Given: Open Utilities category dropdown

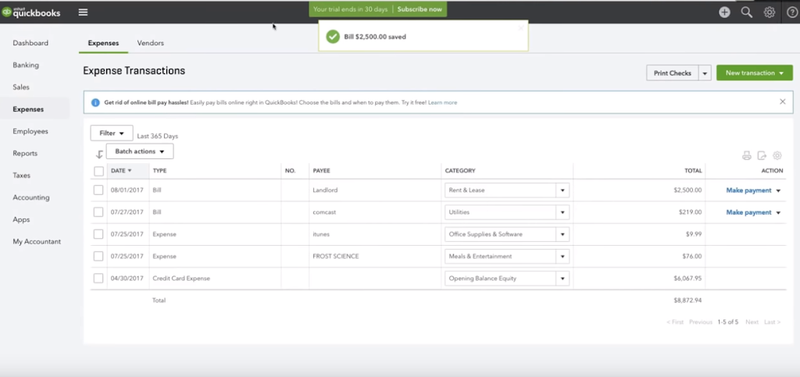Looking at the screenshot, I should pos(562,212).
